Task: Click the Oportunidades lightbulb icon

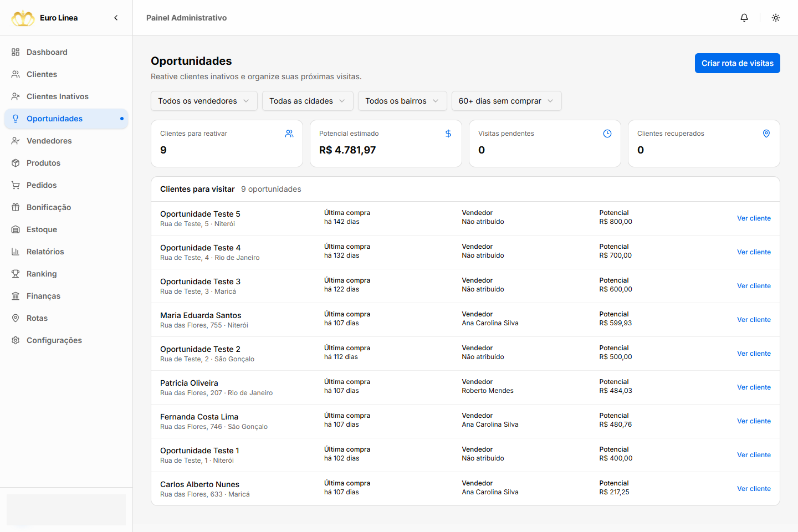Action: tap(16, 119)
